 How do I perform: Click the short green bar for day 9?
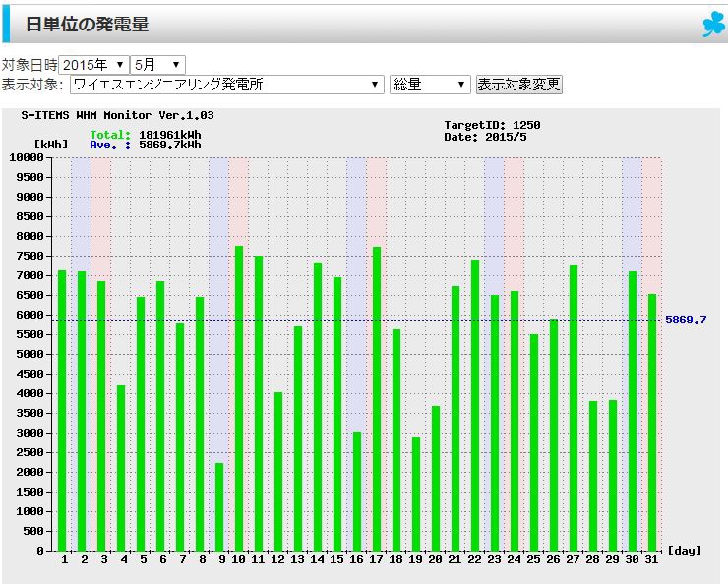pos(219,506)
